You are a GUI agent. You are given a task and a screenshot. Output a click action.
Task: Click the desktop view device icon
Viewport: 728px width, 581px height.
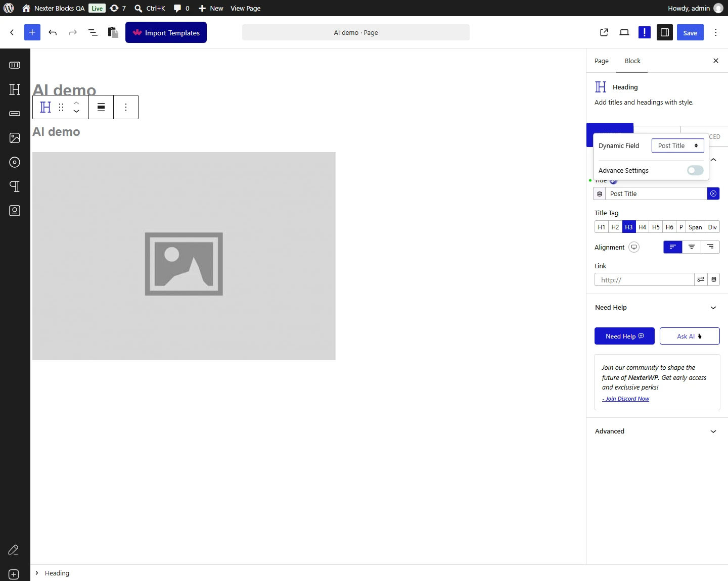624,32
